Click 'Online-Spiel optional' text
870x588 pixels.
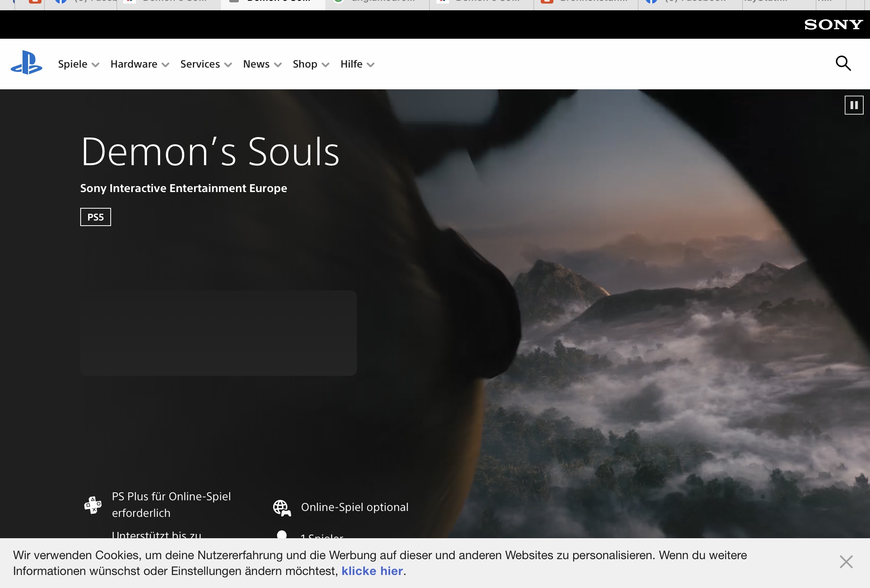click(x=355, y=507)
